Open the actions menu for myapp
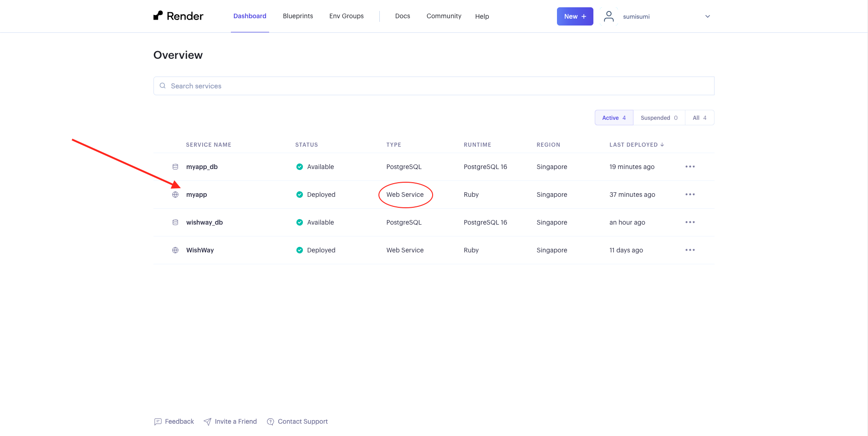 tap(690, 195)
